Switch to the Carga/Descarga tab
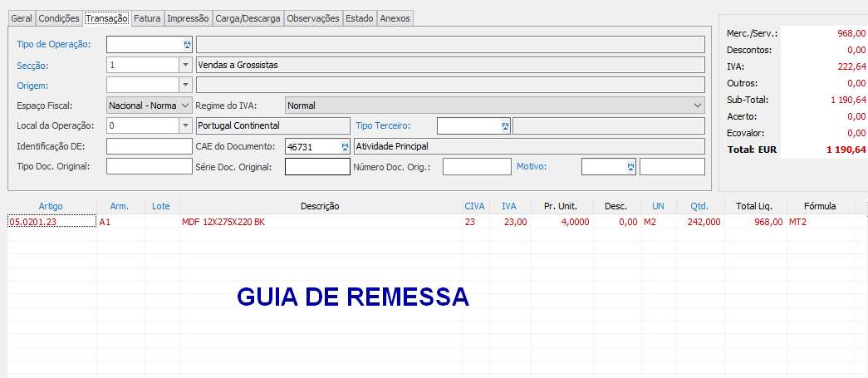 click(248, 18)
